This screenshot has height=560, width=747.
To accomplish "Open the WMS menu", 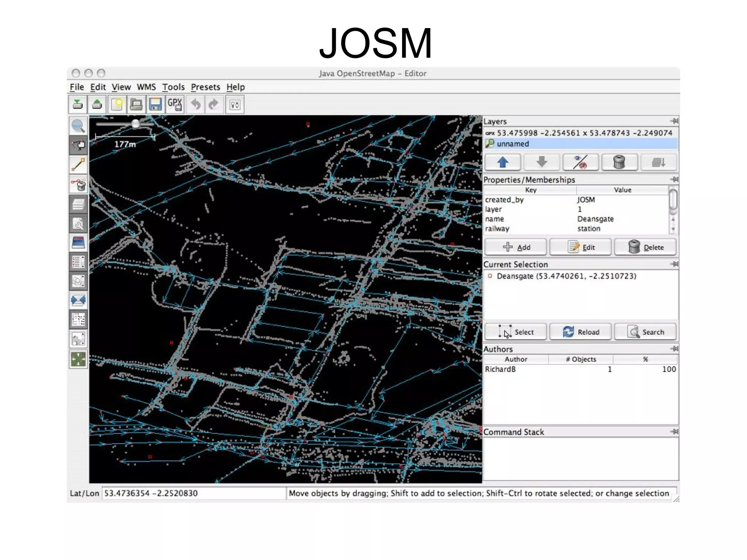I will point(146,87).
